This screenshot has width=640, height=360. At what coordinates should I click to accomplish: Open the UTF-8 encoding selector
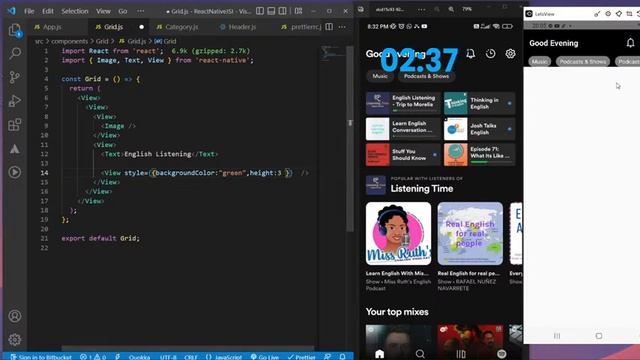pos(168,357)
